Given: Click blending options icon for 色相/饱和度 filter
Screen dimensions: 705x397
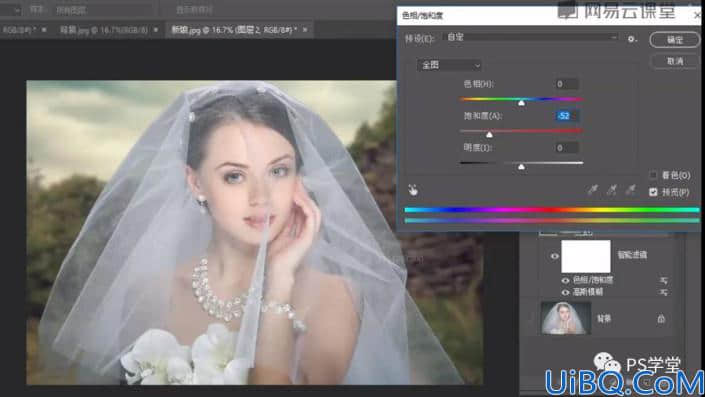Looking at the screenshot, I should [664, 280].
